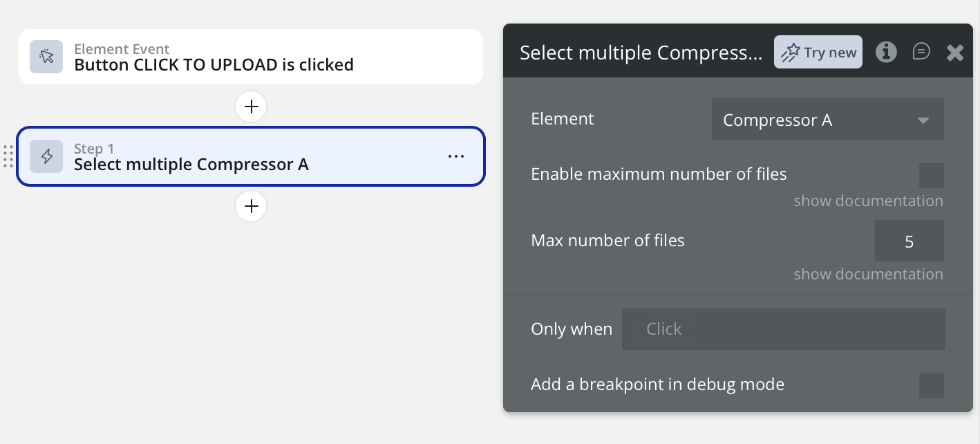This screenshot has width=980, height=444.
Task: Click the plus button below Step 1
Action: 251,206
